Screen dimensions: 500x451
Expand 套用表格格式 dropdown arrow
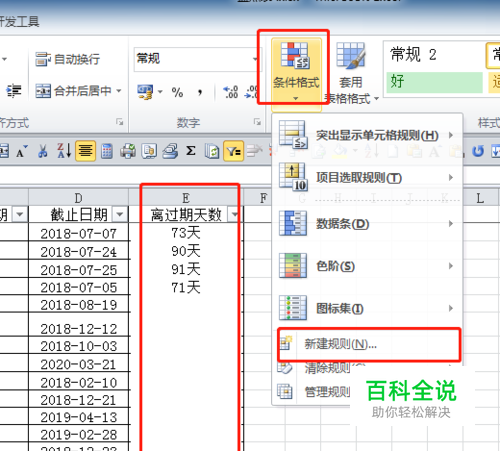[377, 99]
